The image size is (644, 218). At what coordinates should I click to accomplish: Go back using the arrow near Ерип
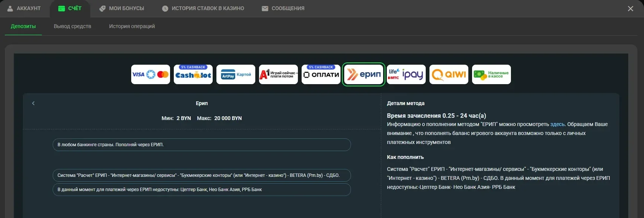click(x=33, y=103)
